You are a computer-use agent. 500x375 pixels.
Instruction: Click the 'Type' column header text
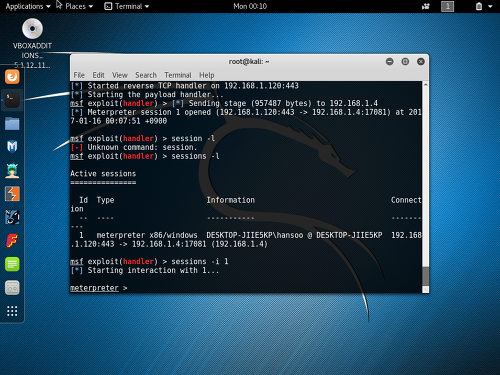pos(105,200)
